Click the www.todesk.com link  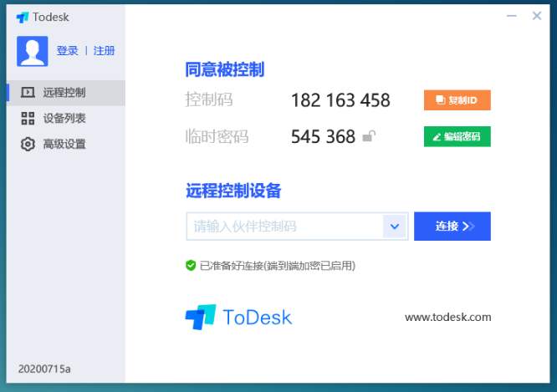(448, 317)
